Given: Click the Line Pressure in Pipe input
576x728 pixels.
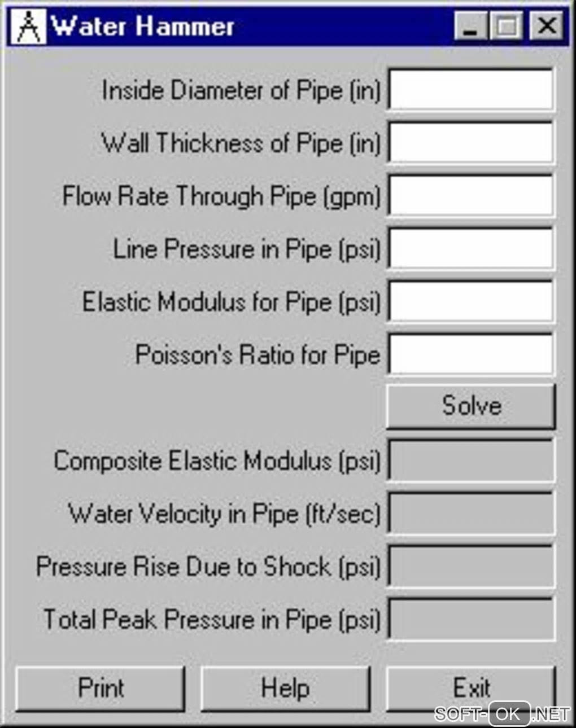Looking at the screenshot, I should click(471, 249).
